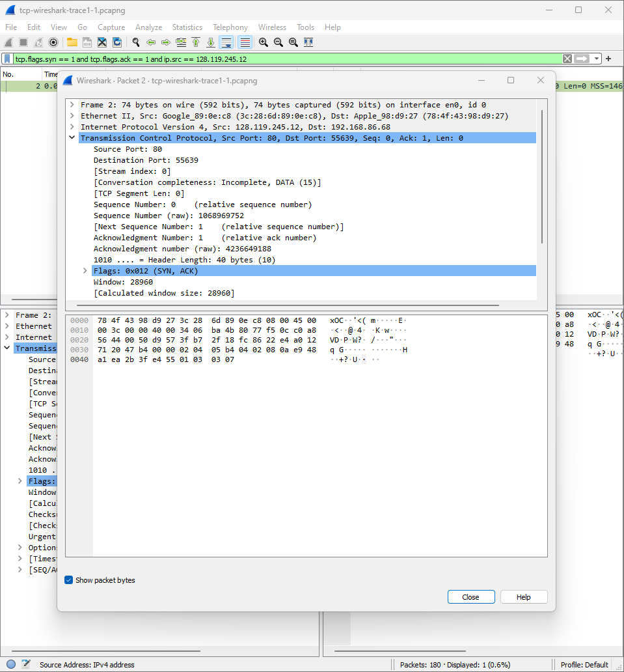Expand Ethernet II row in packet dialog
Screen dimensions: 624x672
click(x=72, y=116)
